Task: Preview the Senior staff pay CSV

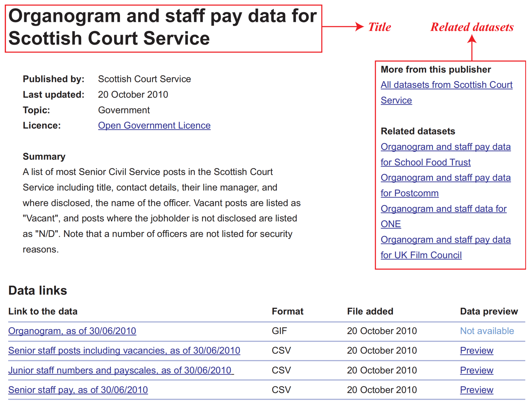Action: click(476, 390)
